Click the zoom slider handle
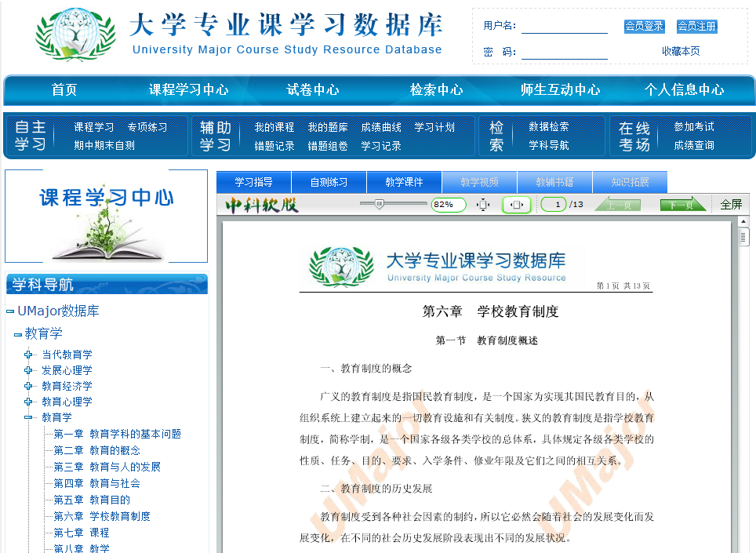Image resolution: width=756 pixels, height=553 pixels. click(380, 204)
